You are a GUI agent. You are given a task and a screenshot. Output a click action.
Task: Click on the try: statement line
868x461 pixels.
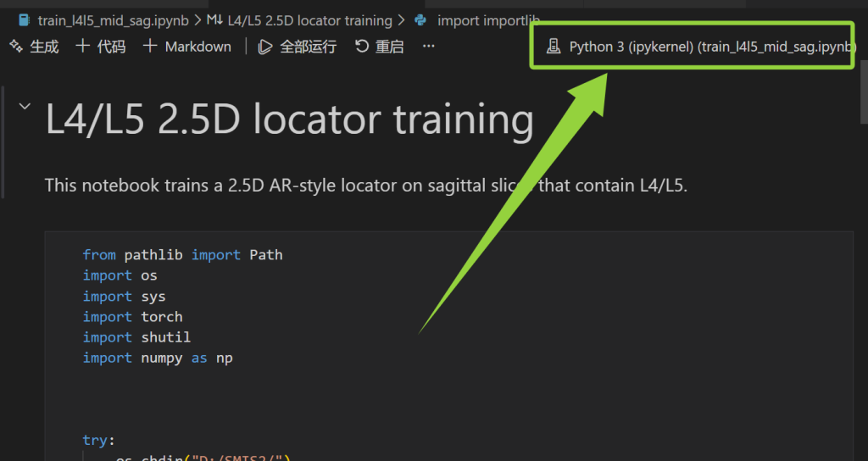(98, 441)
